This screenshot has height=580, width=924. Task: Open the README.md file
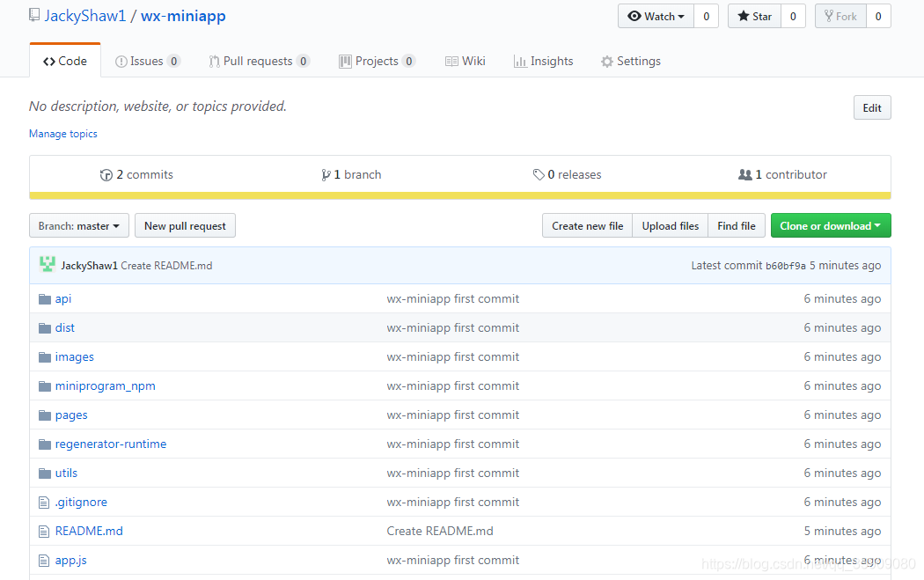[x=89, y=531]
